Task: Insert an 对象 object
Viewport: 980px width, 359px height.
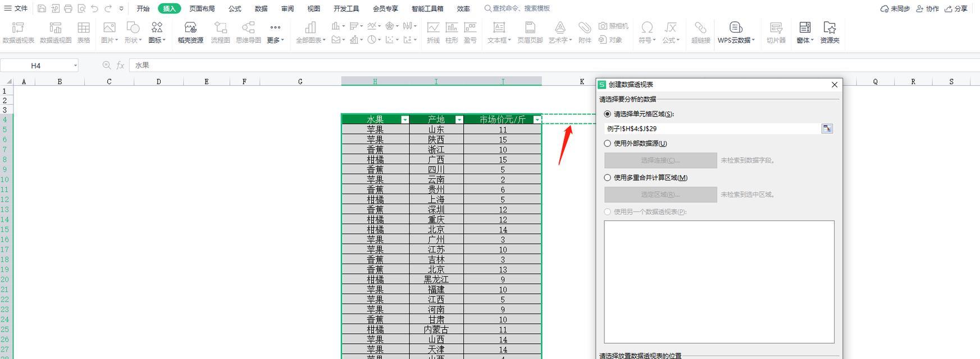Action: point(610,40)
